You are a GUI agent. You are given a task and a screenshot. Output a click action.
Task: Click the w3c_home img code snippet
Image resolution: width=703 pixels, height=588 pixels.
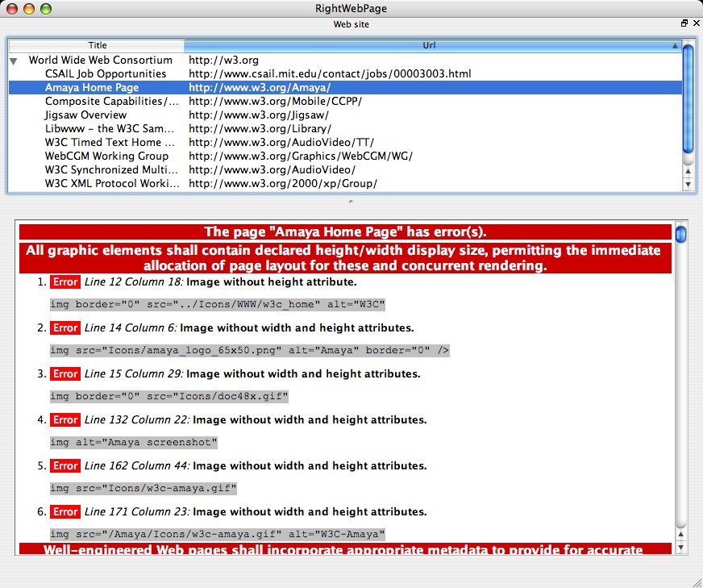tap(218, 305)
